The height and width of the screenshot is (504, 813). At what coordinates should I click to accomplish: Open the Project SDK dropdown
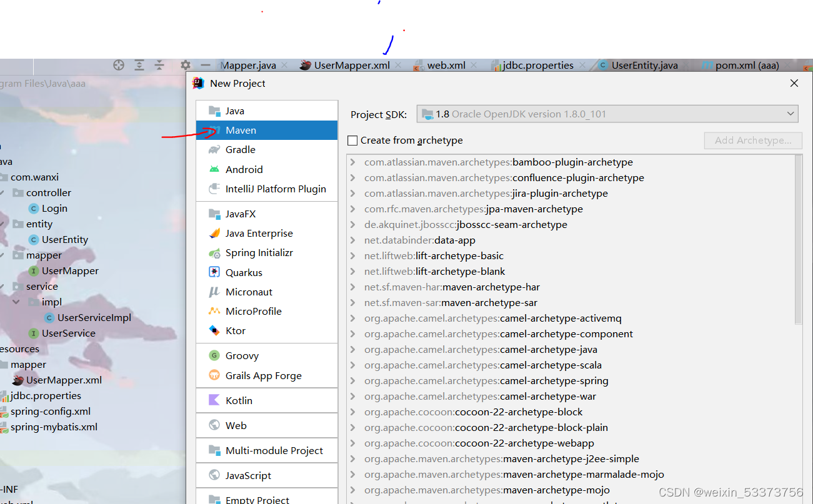pyautogui.click(x=607, y=114)
